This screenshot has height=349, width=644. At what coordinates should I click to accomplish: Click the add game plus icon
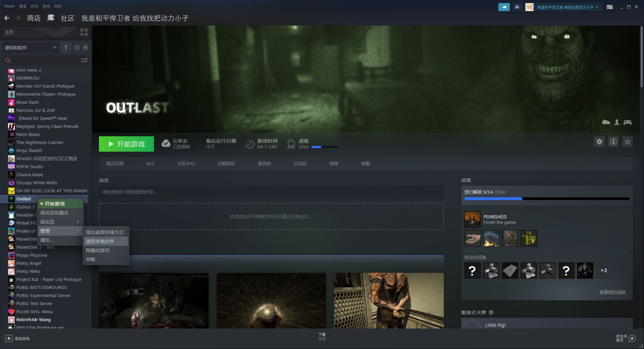pos(9,339)
